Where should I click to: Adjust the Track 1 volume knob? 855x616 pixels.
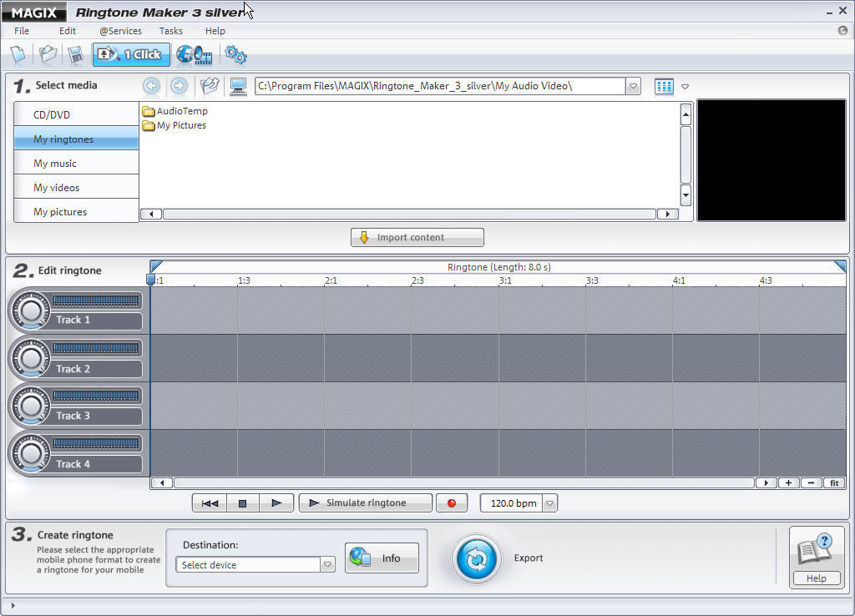[x=32, y=310]
